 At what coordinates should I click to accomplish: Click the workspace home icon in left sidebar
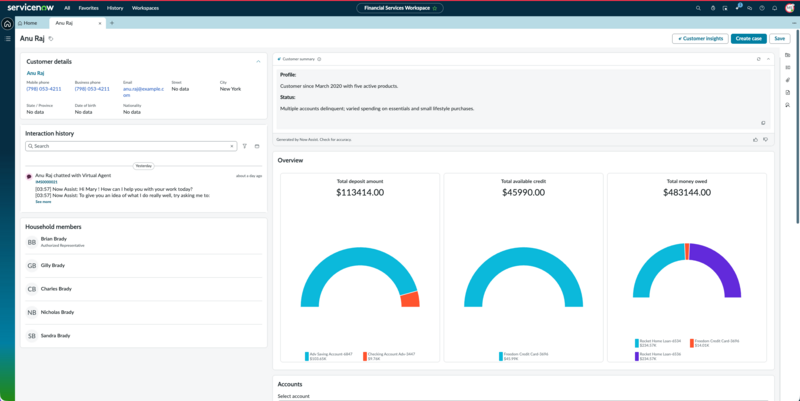7,24
